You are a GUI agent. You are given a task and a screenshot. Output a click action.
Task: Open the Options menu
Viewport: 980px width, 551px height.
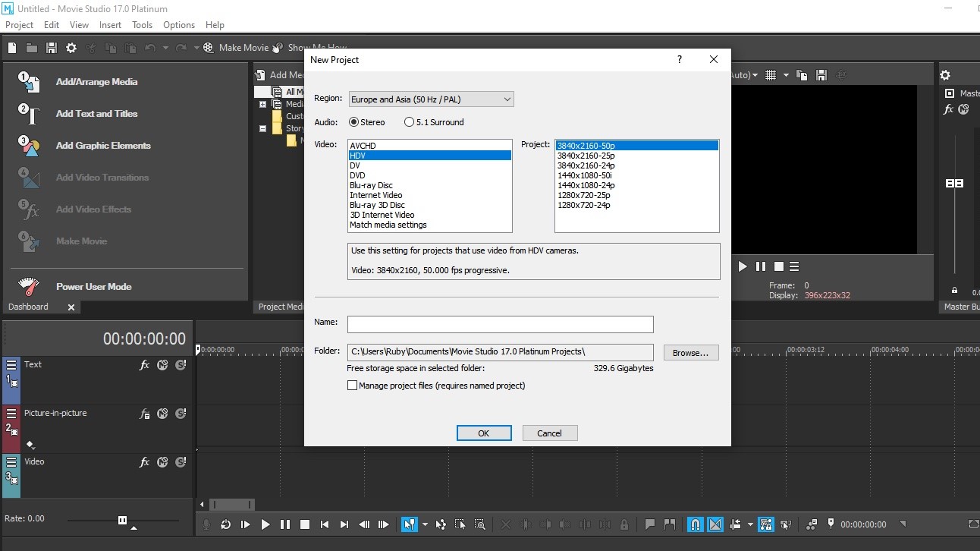pyautogui.click(x=179, y=25)
